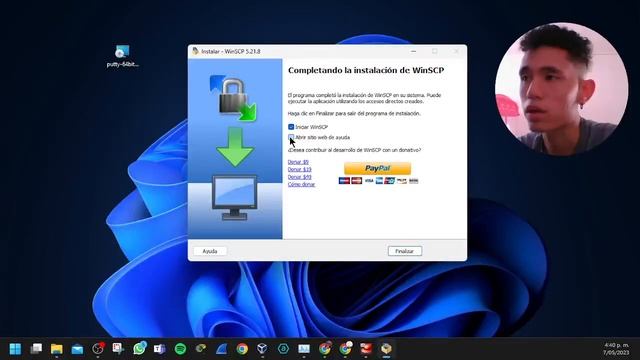Screen dimensions: 640x360
Task: Click the PayPal donate button
Action: [x=378, y=168]
